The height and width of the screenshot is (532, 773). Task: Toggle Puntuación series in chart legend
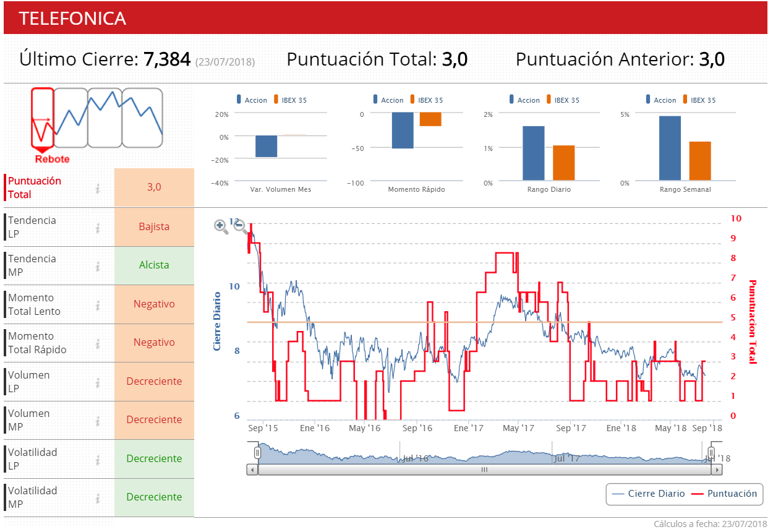[724, 494]
